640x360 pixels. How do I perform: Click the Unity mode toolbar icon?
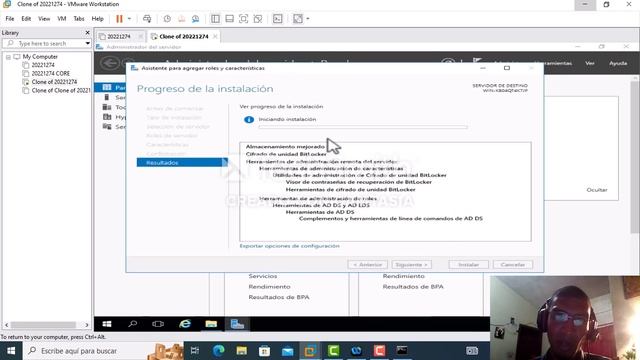click(258, 19)
